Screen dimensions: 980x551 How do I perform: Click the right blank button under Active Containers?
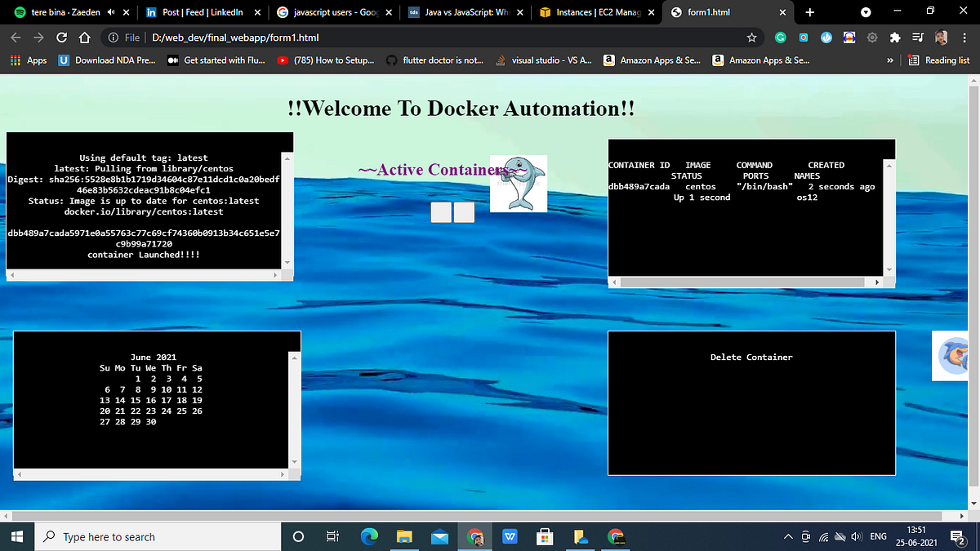click(464, 212)
